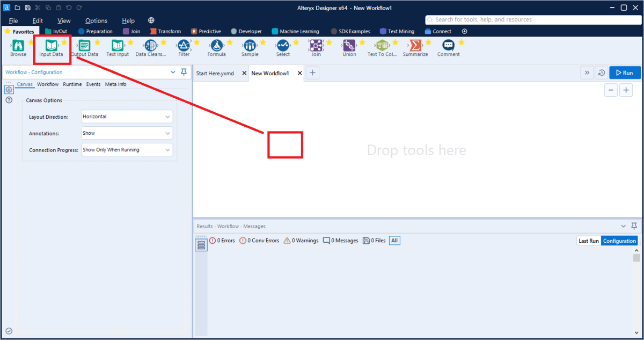Click the checkmark icon at bottom of left panel
This screenshot has height=340, width=644.
point(9,331)
